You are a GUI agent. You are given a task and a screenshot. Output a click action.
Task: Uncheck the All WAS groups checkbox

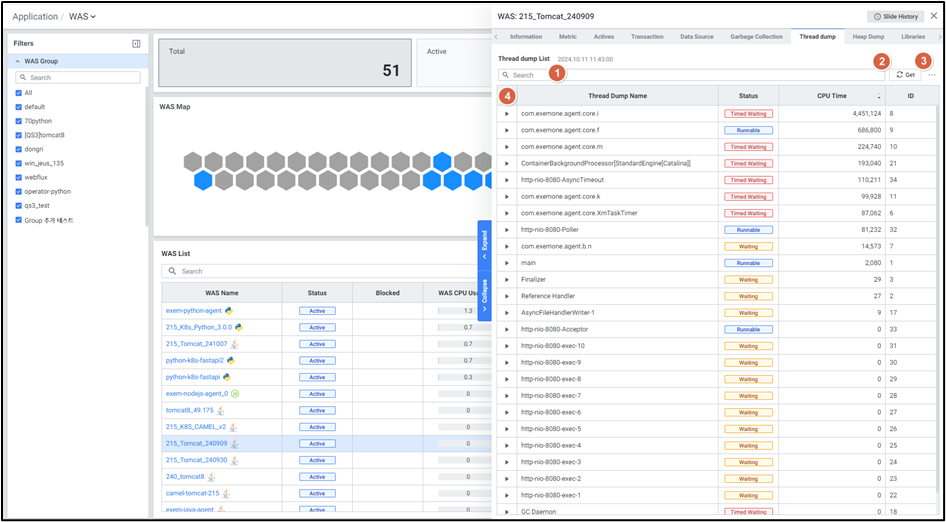tap(19, 92)
